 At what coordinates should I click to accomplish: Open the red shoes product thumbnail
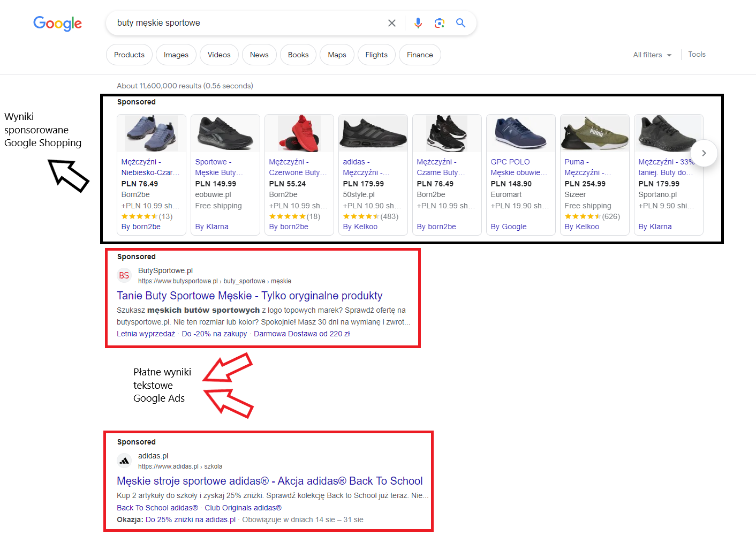click(299, 133)
